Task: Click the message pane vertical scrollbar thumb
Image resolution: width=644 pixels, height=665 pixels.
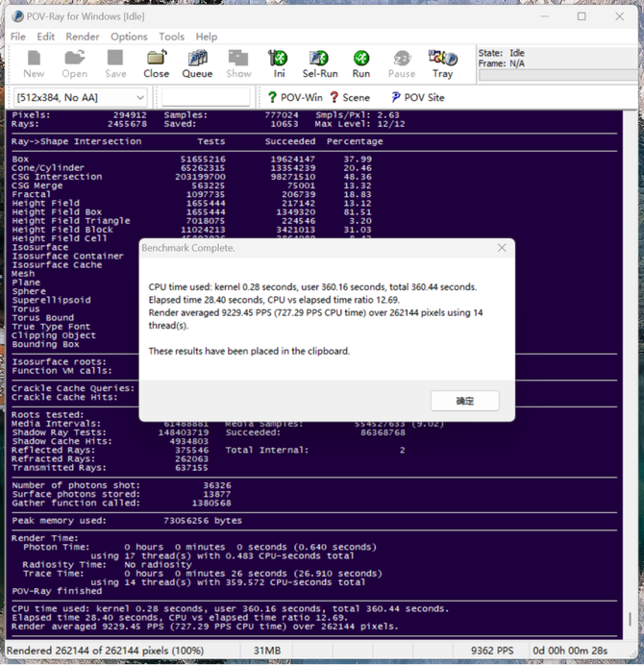Action: click(x=630, y=619)
